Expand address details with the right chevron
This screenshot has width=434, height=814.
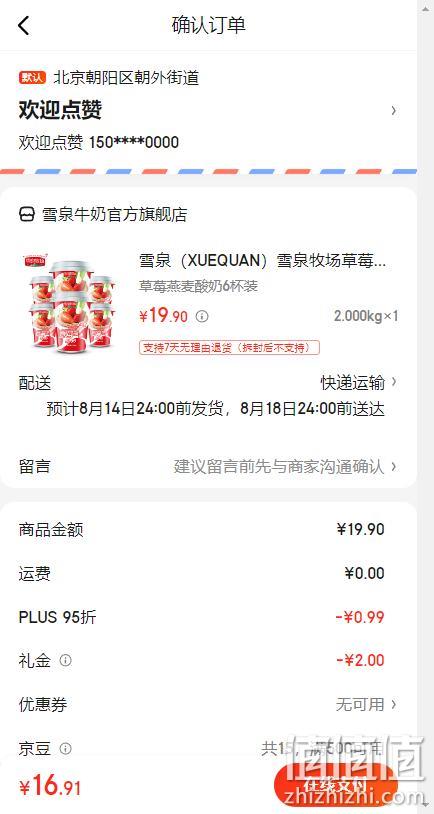394,111
